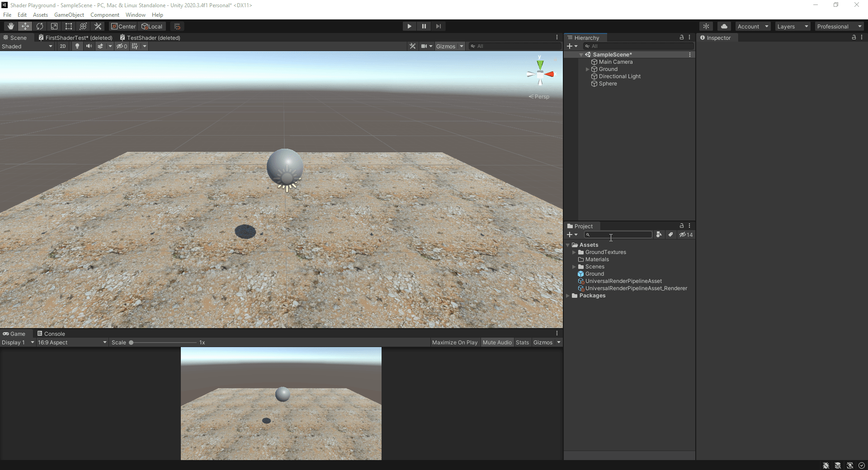Open the File menu
This screenshot has width=868, height=470.
[7, 15]
